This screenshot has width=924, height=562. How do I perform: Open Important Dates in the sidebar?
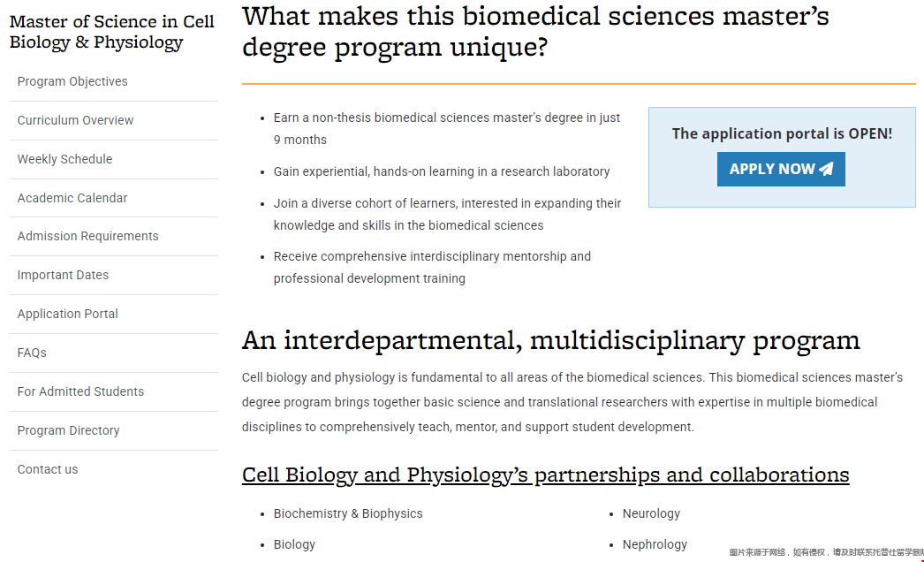tap(63, 275)
